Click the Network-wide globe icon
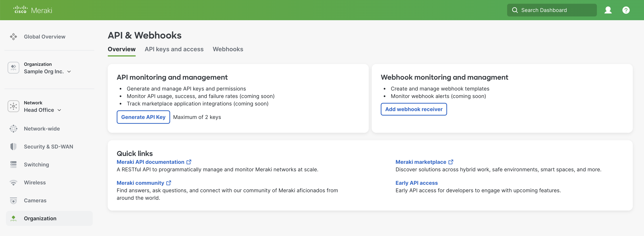The width and height of the screenshot is (644, 236). pyautogui.click(x=13, y=129)
